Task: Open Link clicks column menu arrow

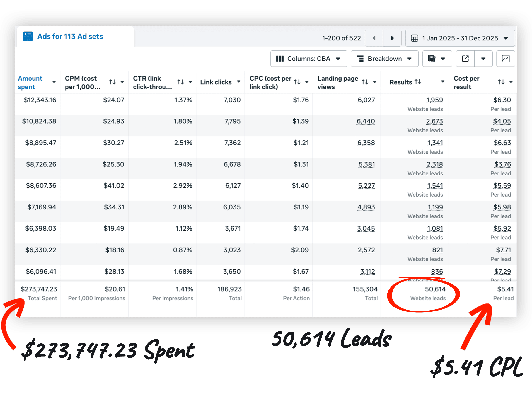Action: click(239, 81)
